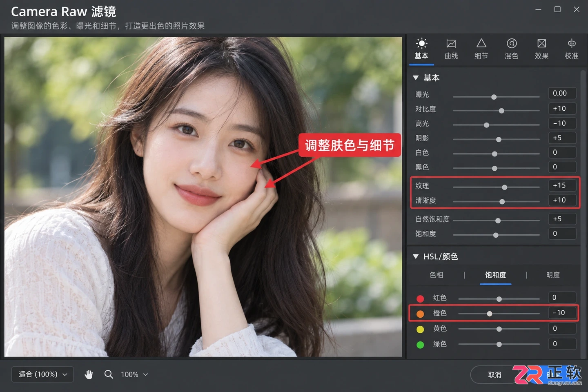Click the 清晰度 clarity slider handle
This screenshot has width=588, height=392.
point(502,202)
